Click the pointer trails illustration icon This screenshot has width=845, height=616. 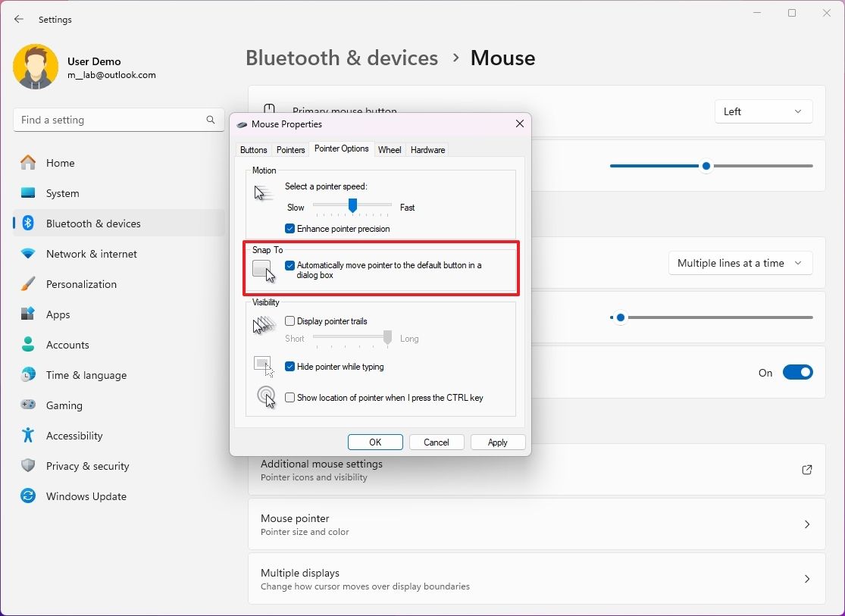(x=263, y=324)
